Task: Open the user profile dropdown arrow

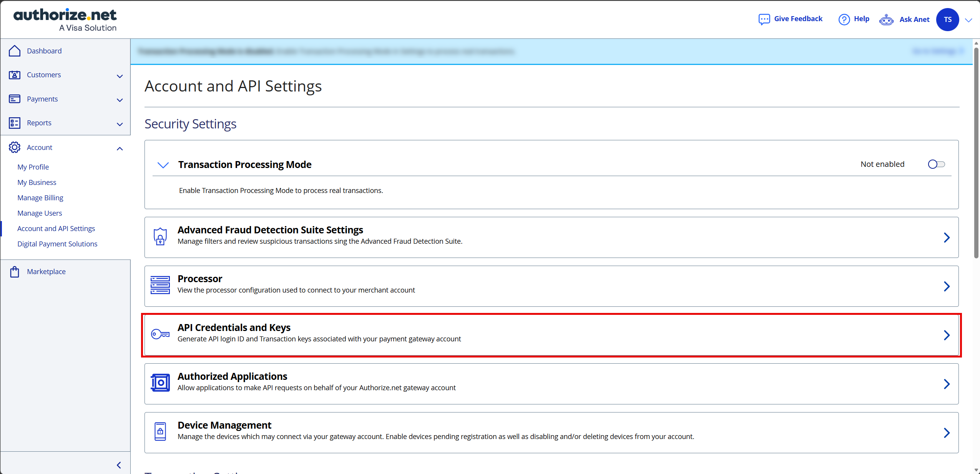Action: point(968,20)
